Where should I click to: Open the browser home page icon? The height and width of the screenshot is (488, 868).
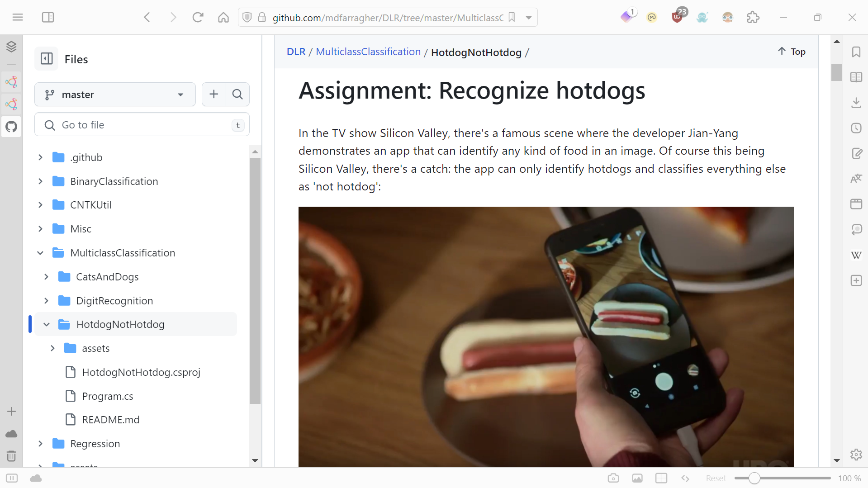[x=223, y=17]
